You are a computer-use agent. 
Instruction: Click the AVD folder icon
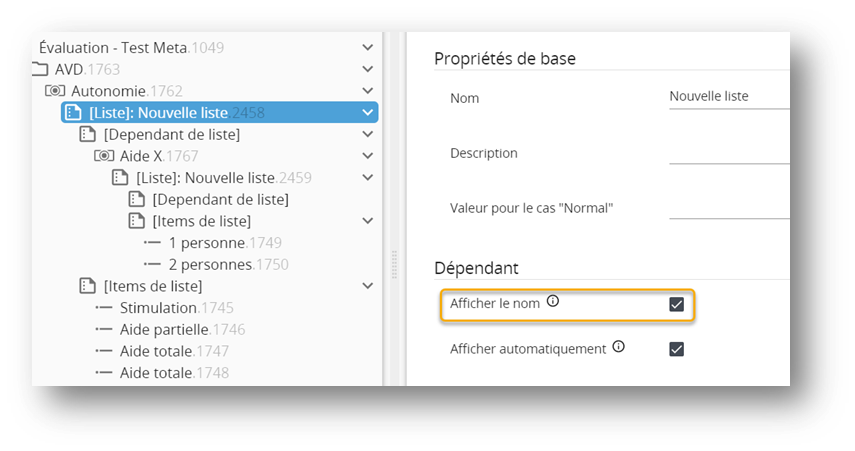[40, 69]
